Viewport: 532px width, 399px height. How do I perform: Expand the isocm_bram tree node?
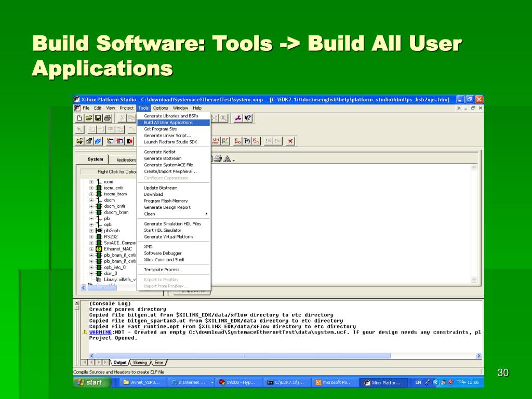tap(91, 194)
